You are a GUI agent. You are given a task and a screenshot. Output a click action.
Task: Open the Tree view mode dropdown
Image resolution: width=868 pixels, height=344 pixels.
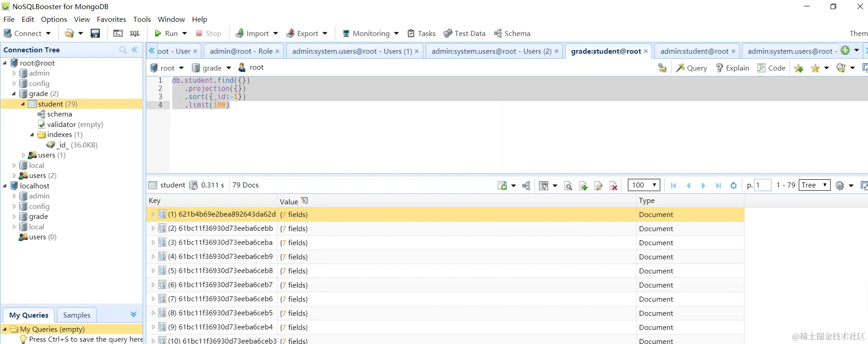[x=815, y=185]
